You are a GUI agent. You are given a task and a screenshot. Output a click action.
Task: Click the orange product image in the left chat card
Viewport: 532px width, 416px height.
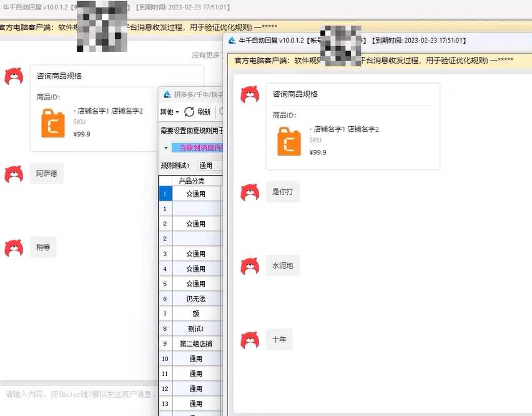coord(53,122)
